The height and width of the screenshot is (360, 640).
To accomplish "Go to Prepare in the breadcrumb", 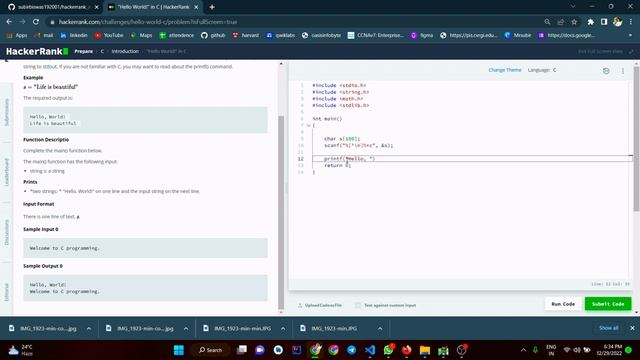I will pyautogui.click(x=84, y=51).
